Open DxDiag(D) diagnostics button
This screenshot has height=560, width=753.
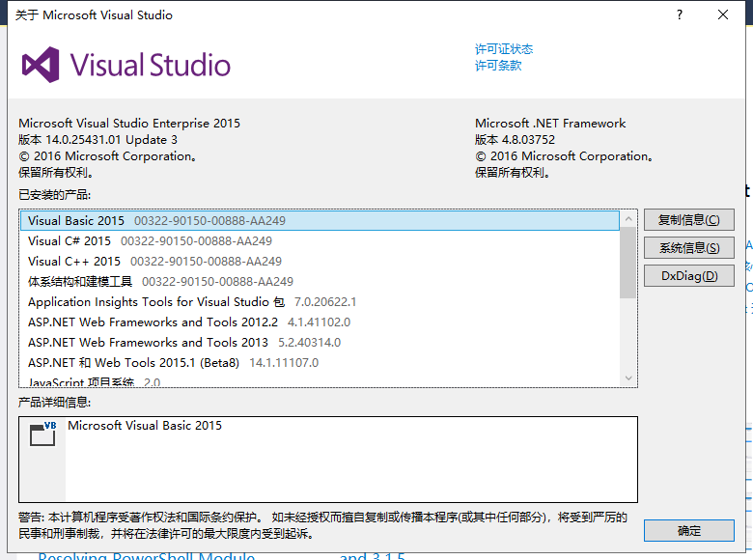[688, 276]
